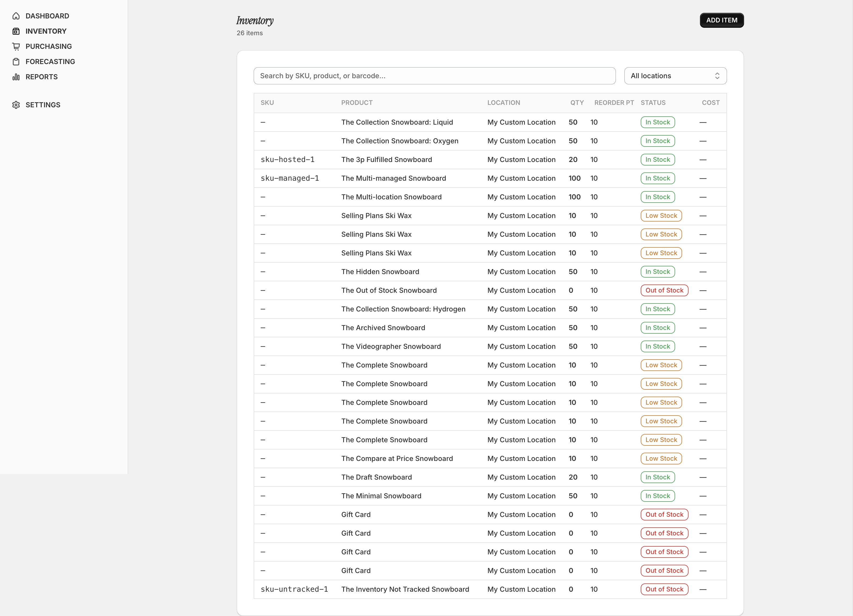Screen dimensions: 853x616
Task: Click The Videographer Snowboard product
Action: (391, 346)
